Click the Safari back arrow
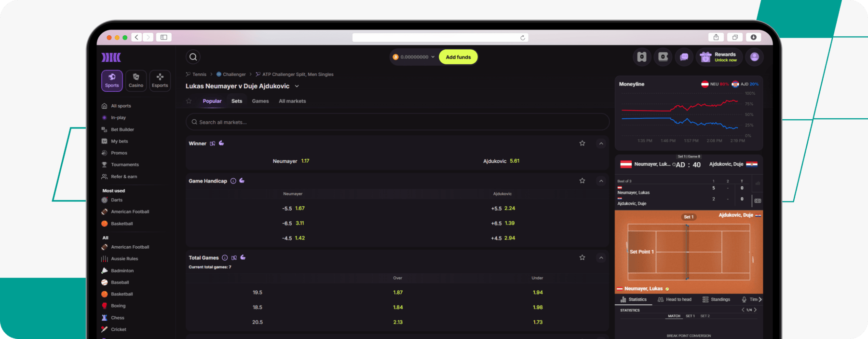 pos(137,37)
